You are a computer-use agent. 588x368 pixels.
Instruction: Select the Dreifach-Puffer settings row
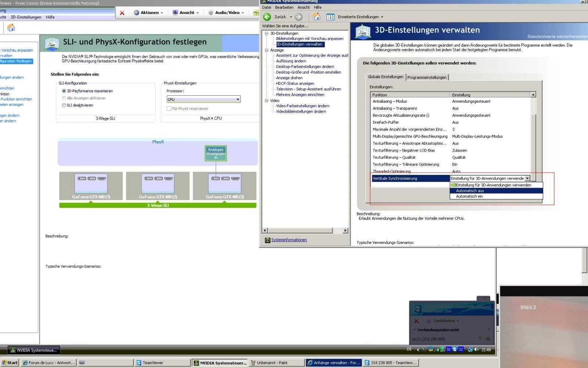[451, 123]
